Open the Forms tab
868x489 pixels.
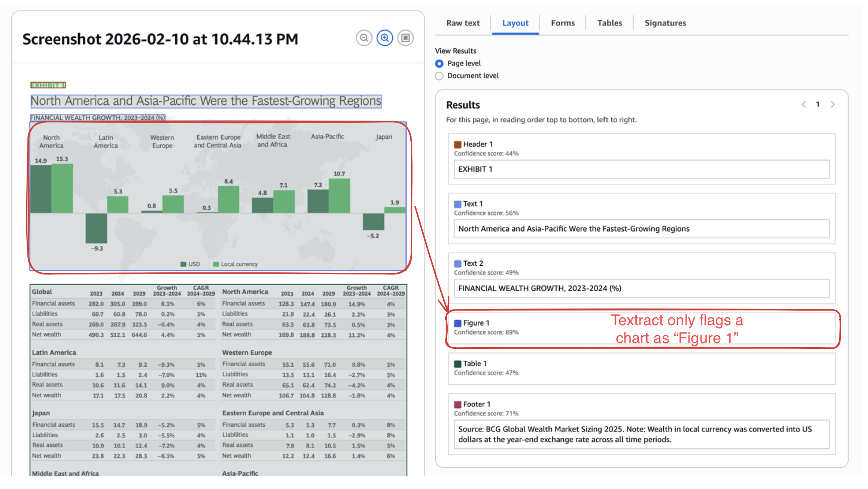pyautogui.click(x=563, y=23)
